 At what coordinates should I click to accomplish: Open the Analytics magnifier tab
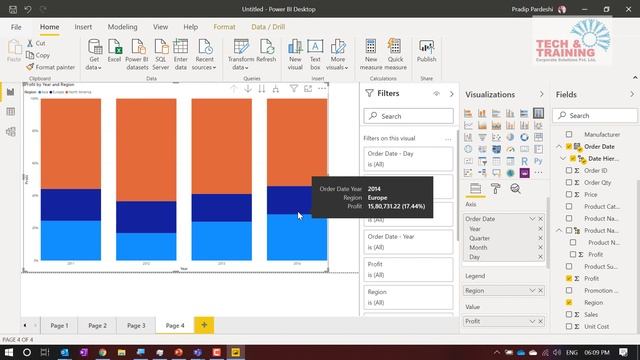(x=516, y=189)
